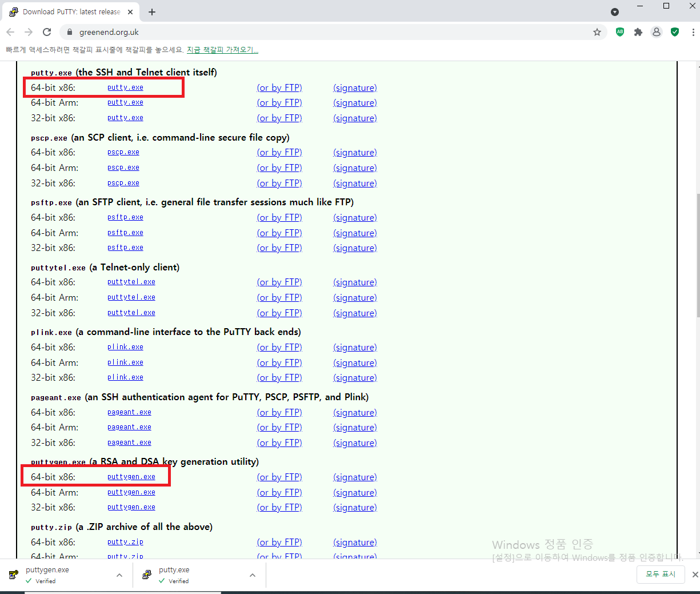Bookmark this page with the star icon

pos(597,32)
